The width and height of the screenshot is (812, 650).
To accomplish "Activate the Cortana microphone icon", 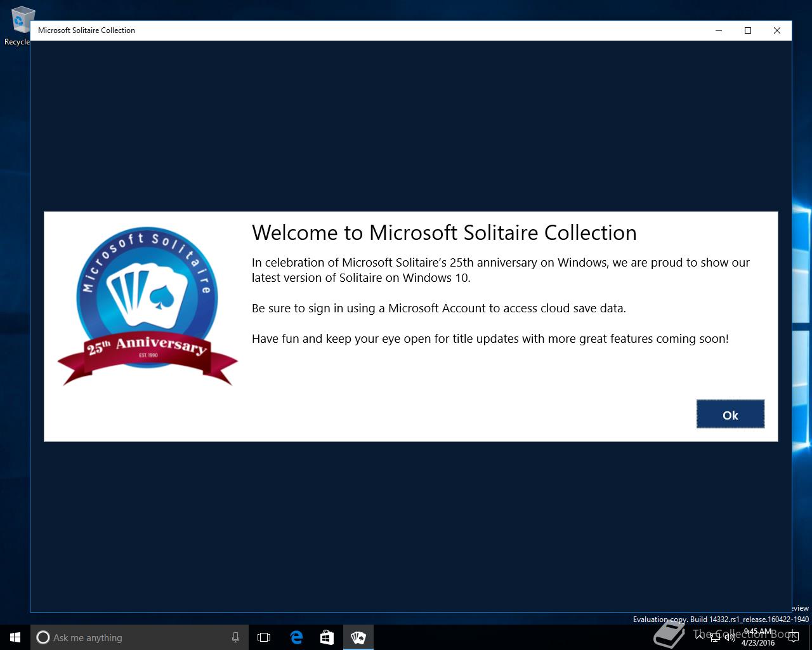I will [x=235, y=637].
